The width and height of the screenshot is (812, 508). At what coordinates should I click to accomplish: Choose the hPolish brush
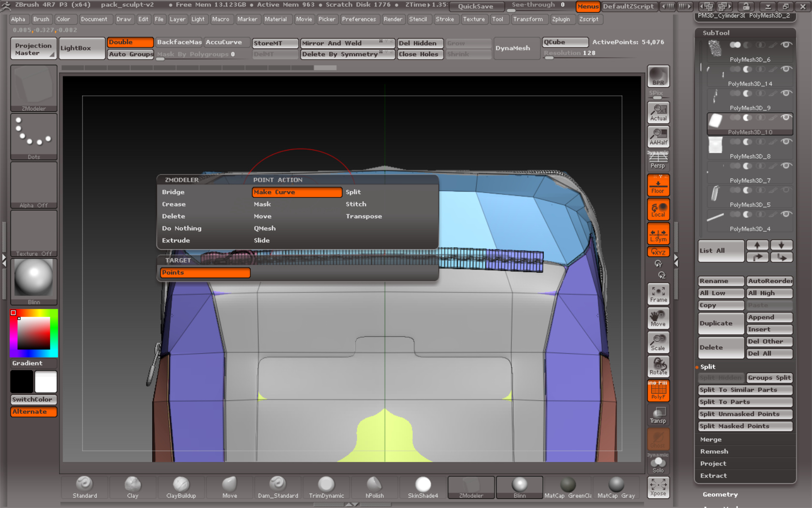point(375,487)
